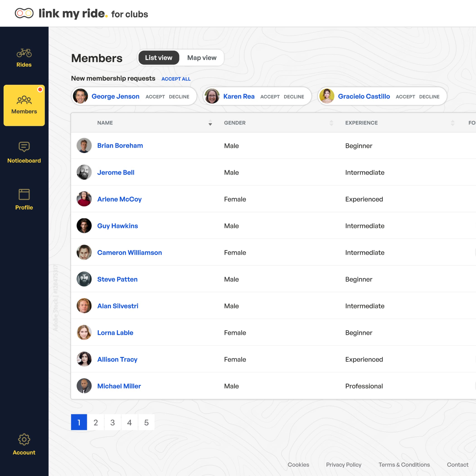
Task: Click the link my ride chain logo
Action: (x=24, y=13)
